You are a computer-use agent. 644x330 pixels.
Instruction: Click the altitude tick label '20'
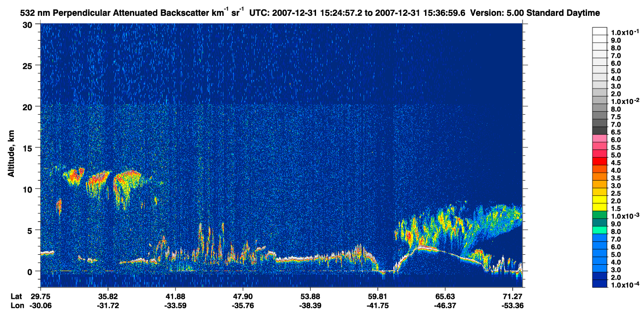tap(29, 107)
